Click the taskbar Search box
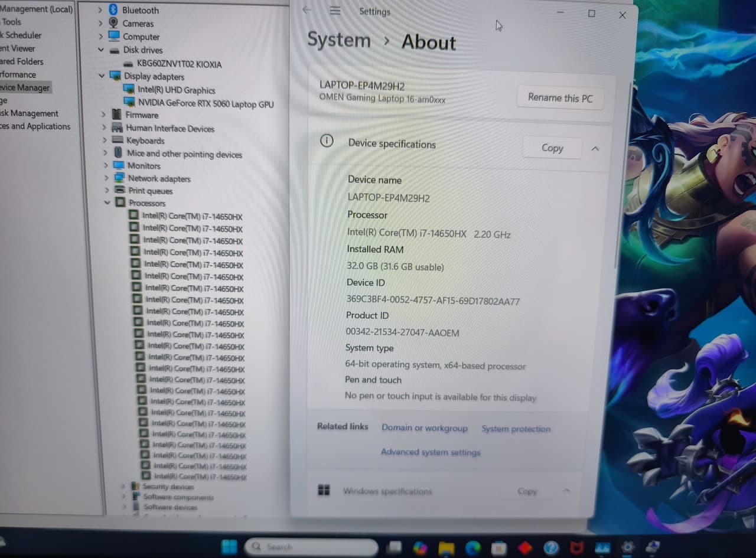This screenshot has width=756, height=558. [x=311, y=547]
